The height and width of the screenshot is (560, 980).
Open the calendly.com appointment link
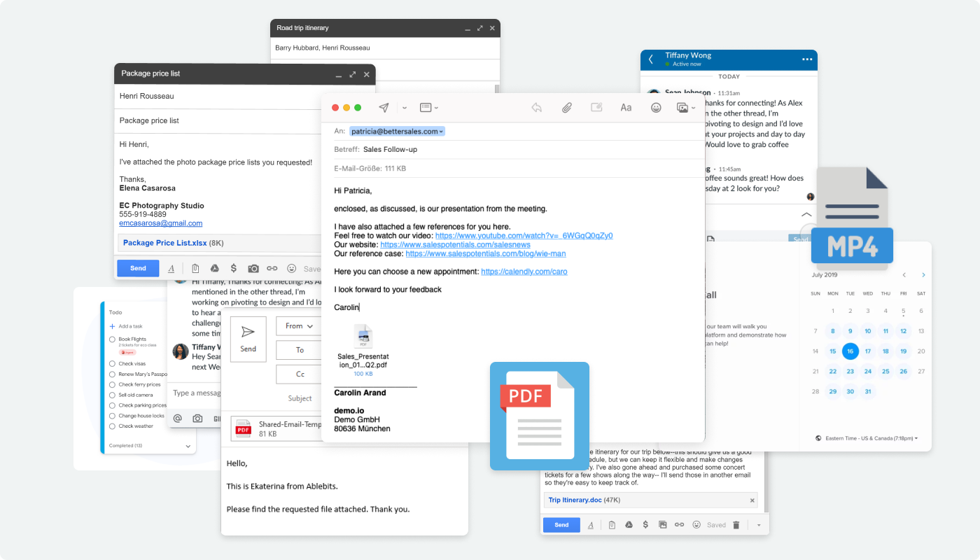coord(524,272)
